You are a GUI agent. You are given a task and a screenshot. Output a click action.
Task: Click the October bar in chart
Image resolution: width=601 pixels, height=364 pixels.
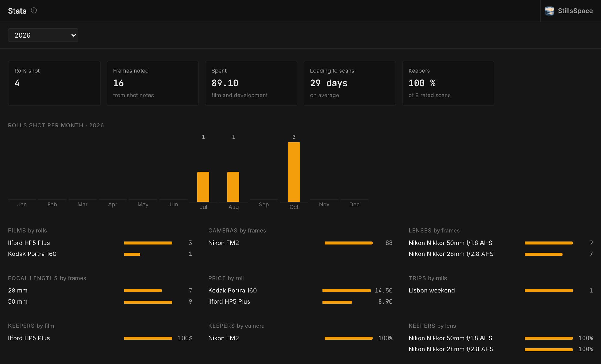click(x=294, y=172)
